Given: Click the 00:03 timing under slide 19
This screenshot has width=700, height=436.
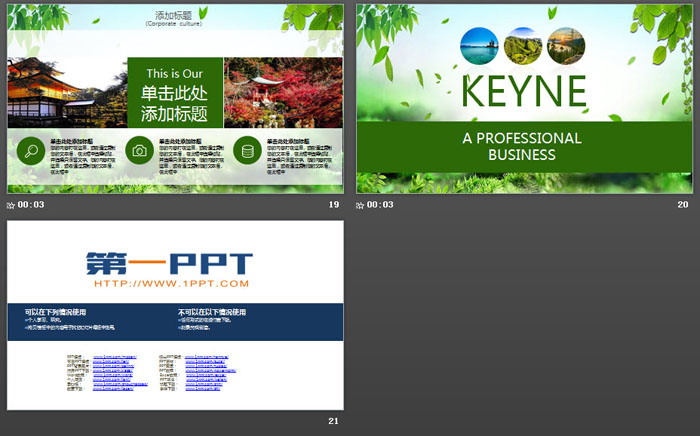Looking at the screenshot, I should [31, 205].
